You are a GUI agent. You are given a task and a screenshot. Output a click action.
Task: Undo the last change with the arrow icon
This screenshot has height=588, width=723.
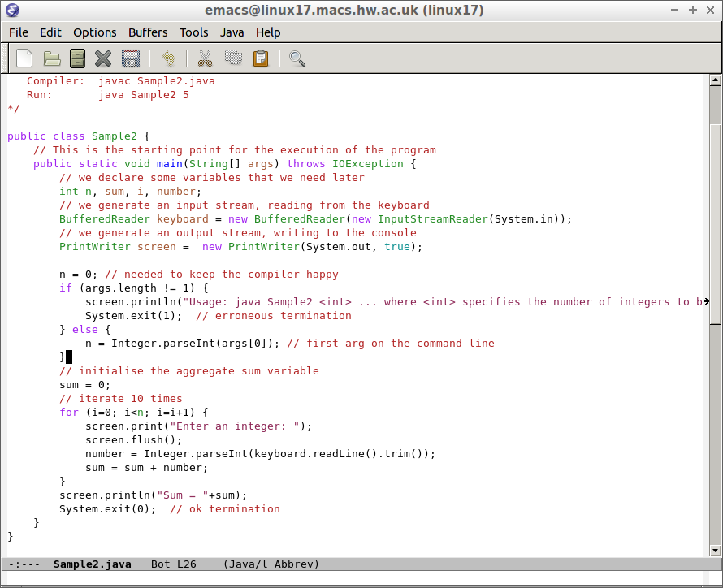[x=167, y=58]
